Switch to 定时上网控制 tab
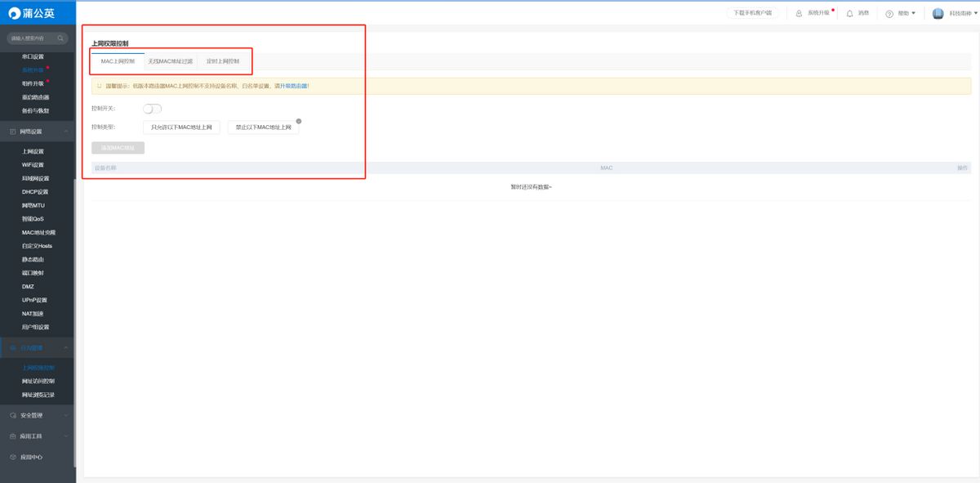The width and height of the screenshot is (980, 483). pos(223,61)
